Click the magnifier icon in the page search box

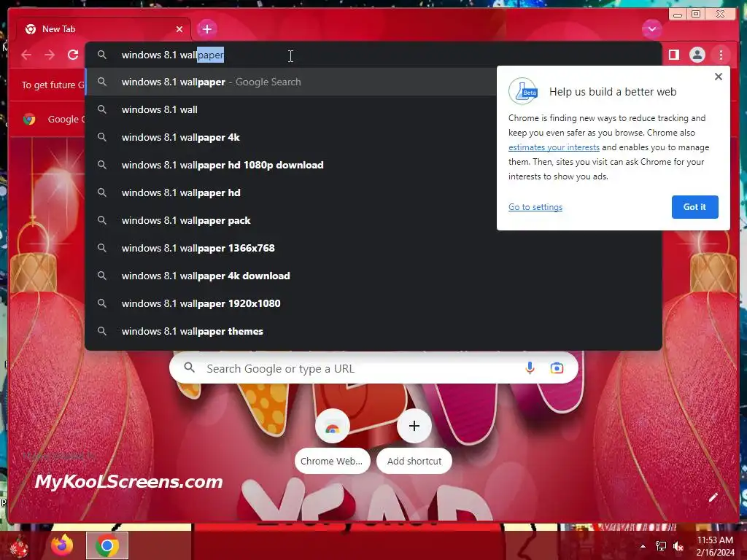[x=190, y=367]
